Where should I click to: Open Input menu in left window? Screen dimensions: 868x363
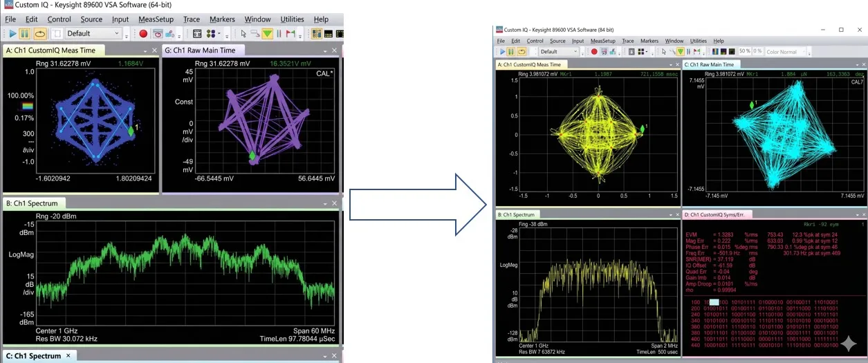120,19
